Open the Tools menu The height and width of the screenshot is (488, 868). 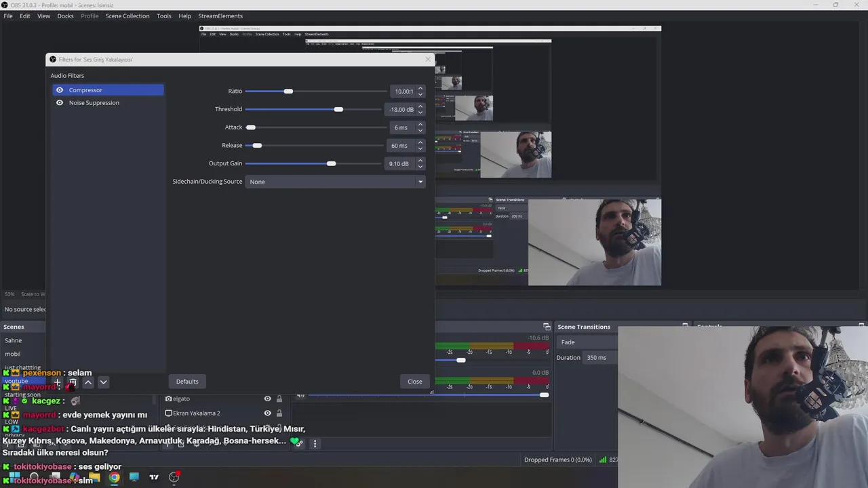click(164, 16)
